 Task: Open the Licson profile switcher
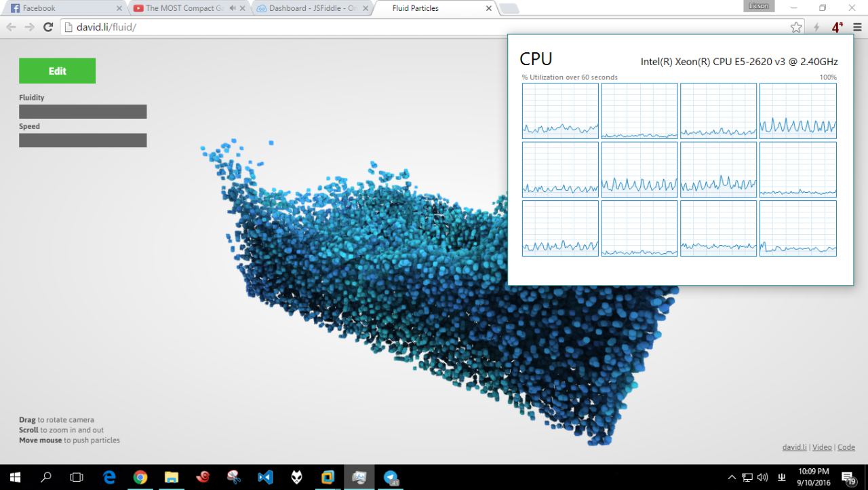coord(758,6)
